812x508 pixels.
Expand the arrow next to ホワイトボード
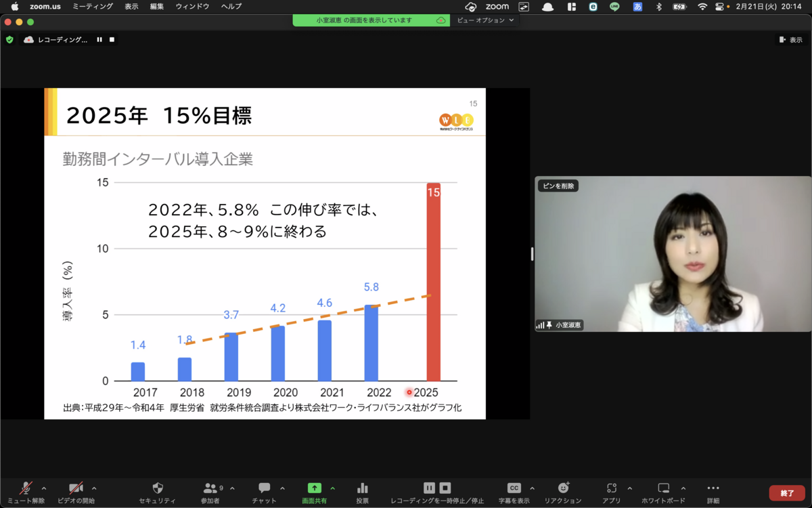point(683,488)
